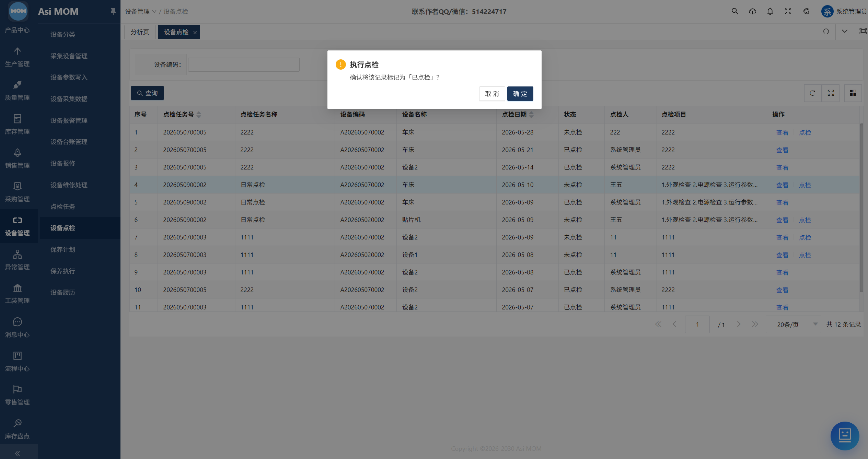868x459 pixels.
Task: Open the 消息中心 sidebar module
Action: (17, 328)
